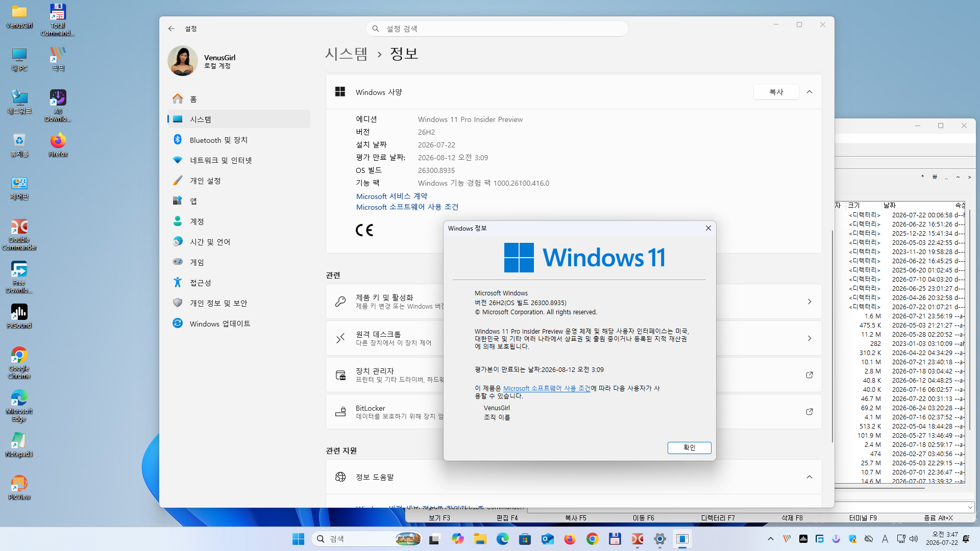This screenshot has height=551, width=980.
Task: Open the VenusGirl folder on the desktop
Action: coord(19,16)
